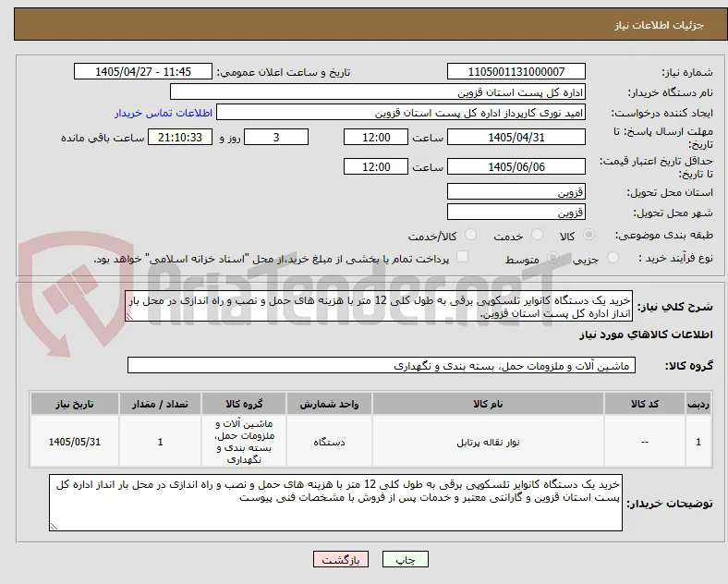Click the remaining time field 21:10:33
Viewport: 728px width, 584px height.
(180, 137)
